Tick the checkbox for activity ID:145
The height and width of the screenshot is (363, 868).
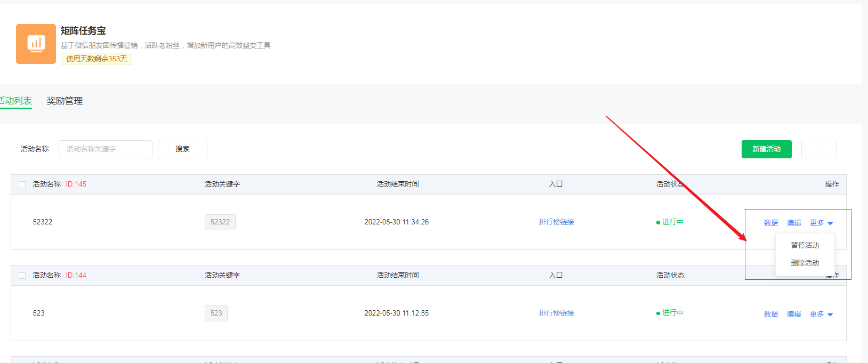22,184
